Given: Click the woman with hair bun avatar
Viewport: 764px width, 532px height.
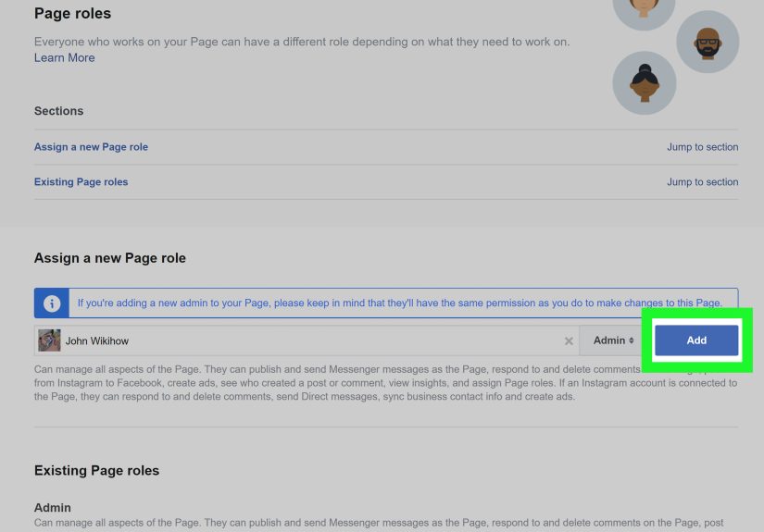Looking at the screenshot, I should [645, 83].
